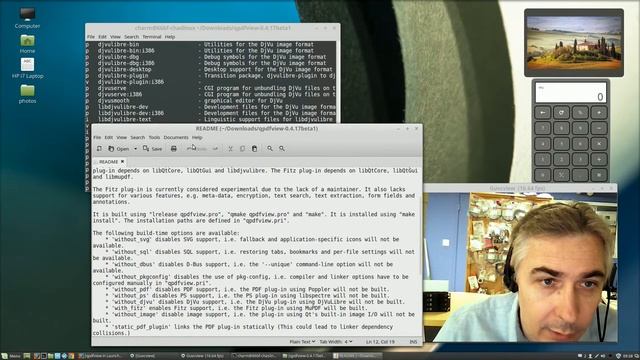
Task: Open the editor's Help menu
Action: pyautogui.click(x=197, y=138)
